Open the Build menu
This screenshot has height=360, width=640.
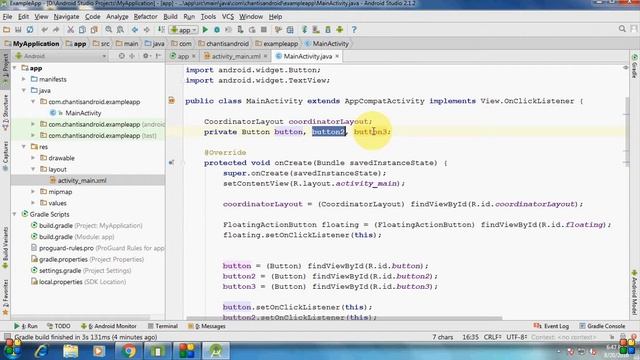(170, 17)
